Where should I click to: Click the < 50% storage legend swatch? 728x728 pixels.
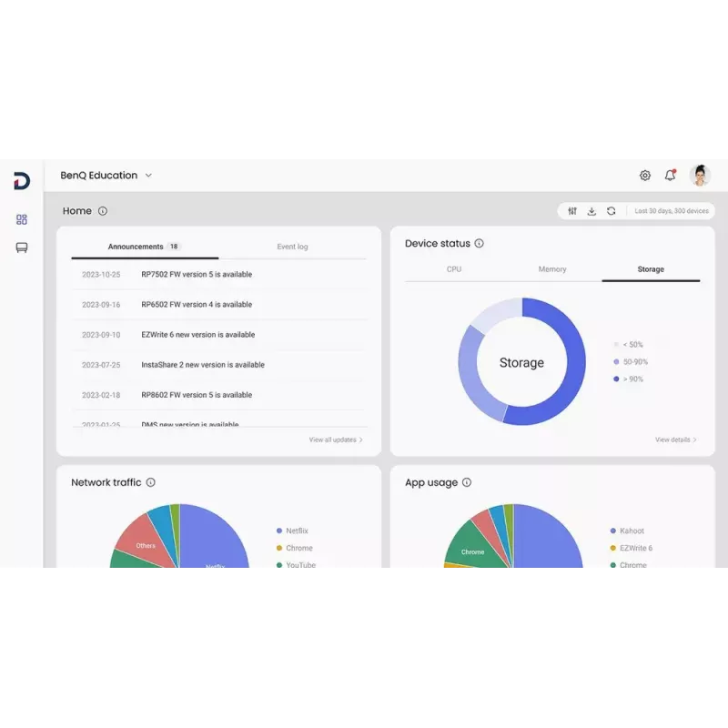coord(616,345)
